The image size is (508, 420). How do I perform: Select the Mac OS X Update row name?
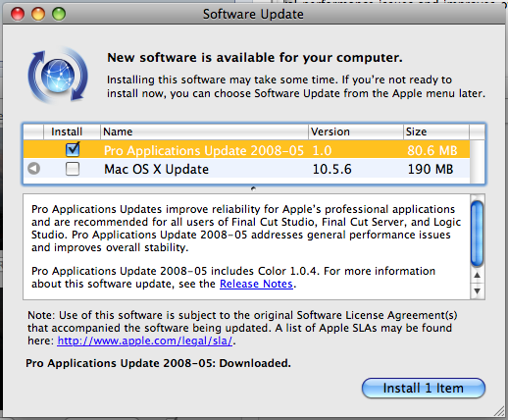tap(156, 169)
